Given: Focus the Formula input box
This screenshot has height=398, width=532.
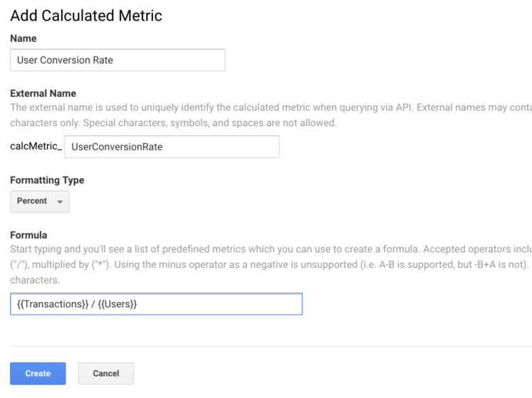Looking at the screenshot, I should (x=156, y=304).
